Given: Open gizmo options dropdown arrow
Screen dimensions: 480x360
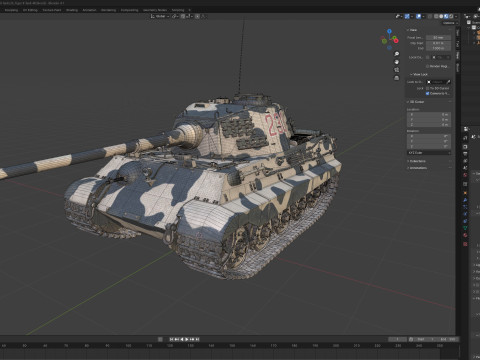Looking at the screenshot, I should (x=412, y=16).
